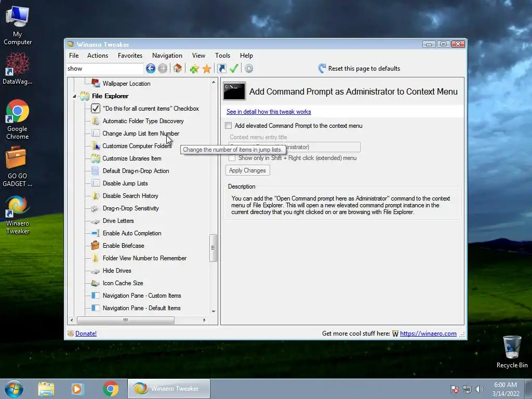Select the Wallpaper Location icon in tree
This screenshot has height=399, width=532.
pos(96,83)
